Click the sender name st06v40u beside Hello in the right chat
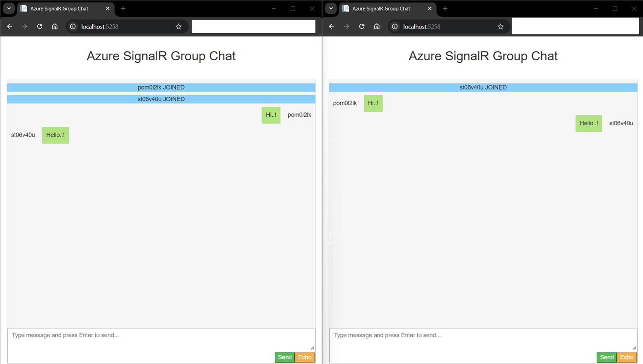Image resolution: width=643 pixels, height=364 pixels. pos(621,123)
